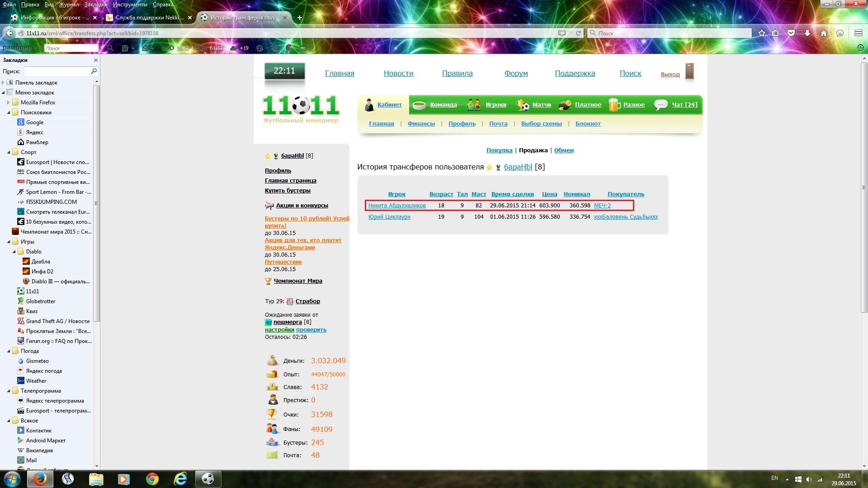Click the bookmark star icon in toolbar
The width and height of the screenshot is (868, 488).
pyautogui.click(x=762, y=33)
